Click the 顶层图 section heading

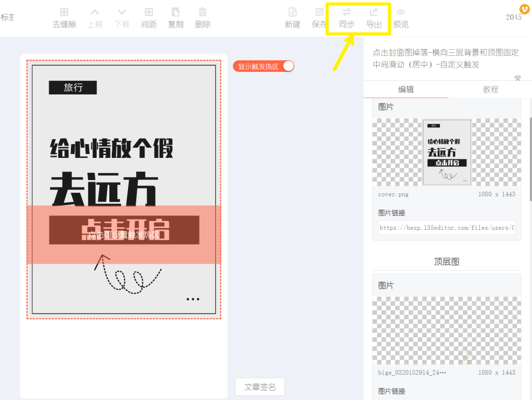tap(446, 262)
